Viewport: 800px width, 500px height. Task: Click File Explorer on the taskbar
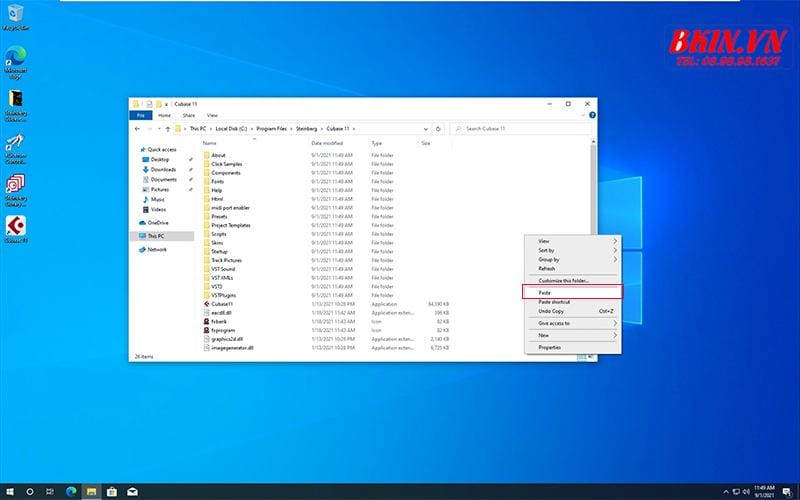(91, 492)
